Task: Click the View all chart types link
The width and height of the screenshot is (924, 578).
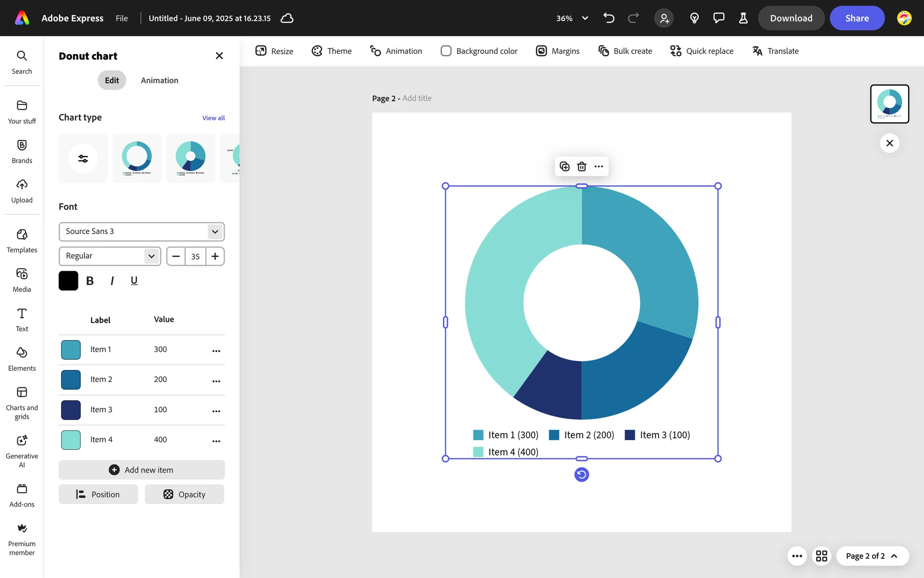Action: [x=213, y=118]
